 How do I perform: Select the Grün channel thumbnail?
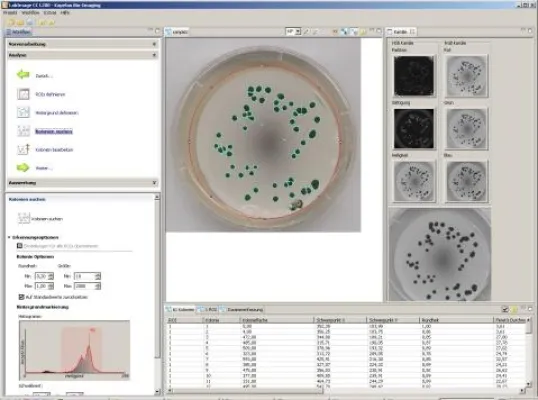pyautogui.click(x=466, y=128)
